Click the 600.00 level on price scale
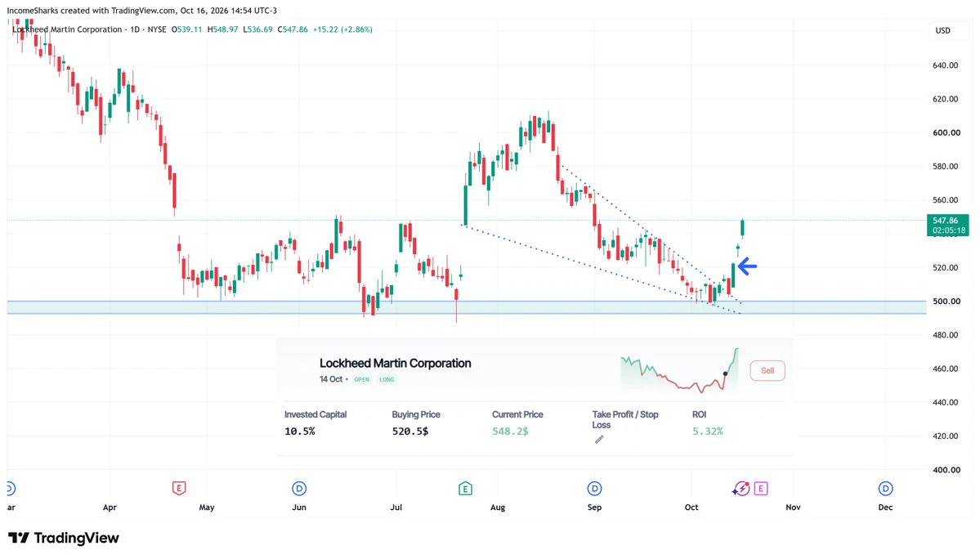 point(946,132)
